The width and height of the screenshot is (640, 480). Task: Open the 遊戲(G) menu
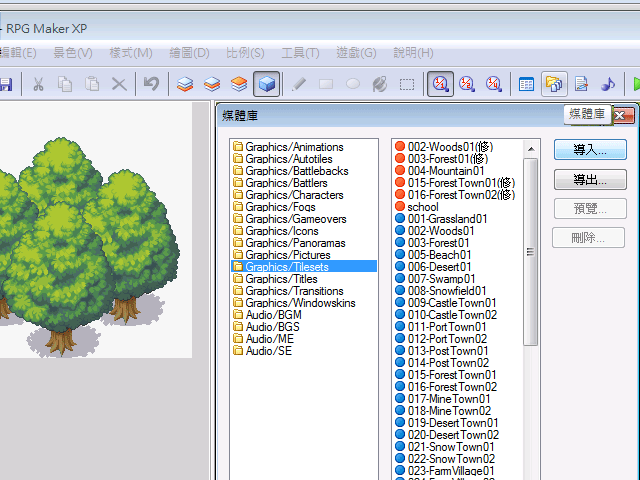click(356, 53)
